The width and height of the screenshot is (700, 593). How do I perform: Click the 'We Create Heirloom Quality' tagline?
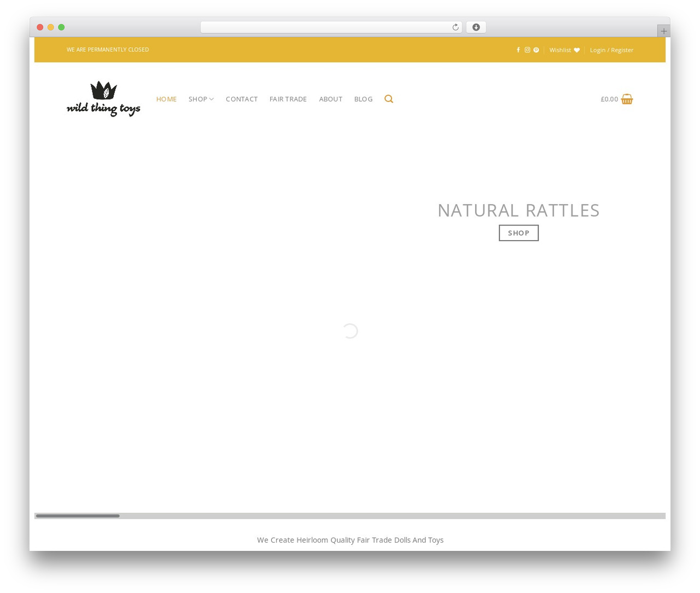(350, 540)
